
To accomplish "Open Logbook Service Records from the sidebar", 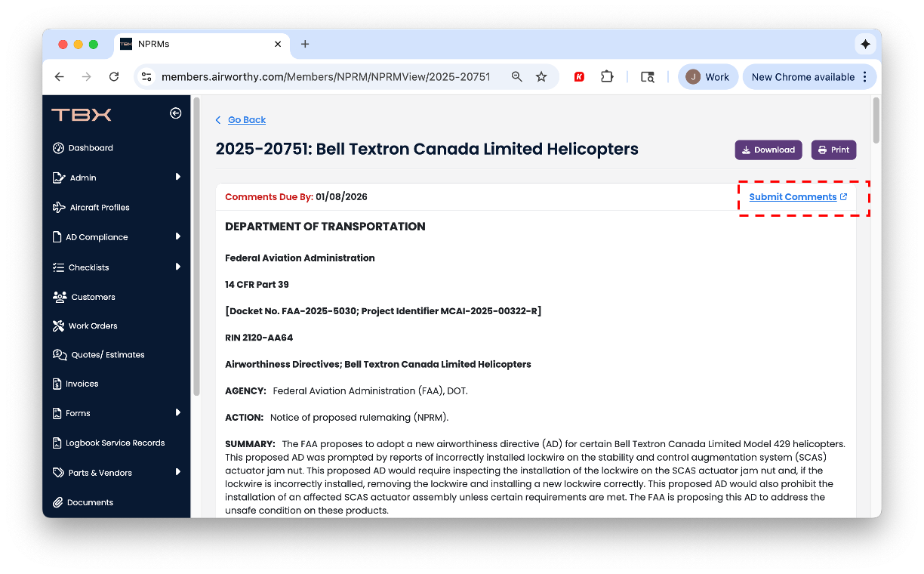I will [116, 443].
